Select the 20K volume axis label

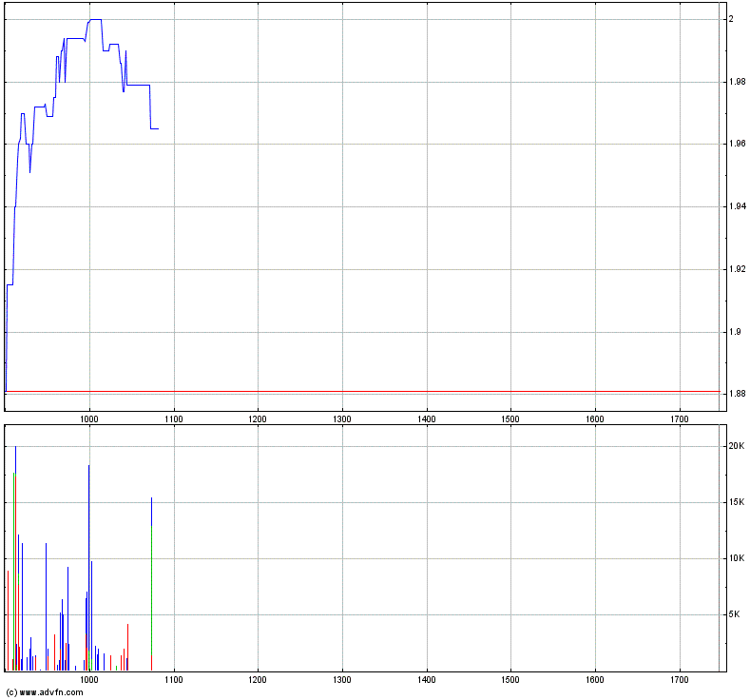click(735, 446)
